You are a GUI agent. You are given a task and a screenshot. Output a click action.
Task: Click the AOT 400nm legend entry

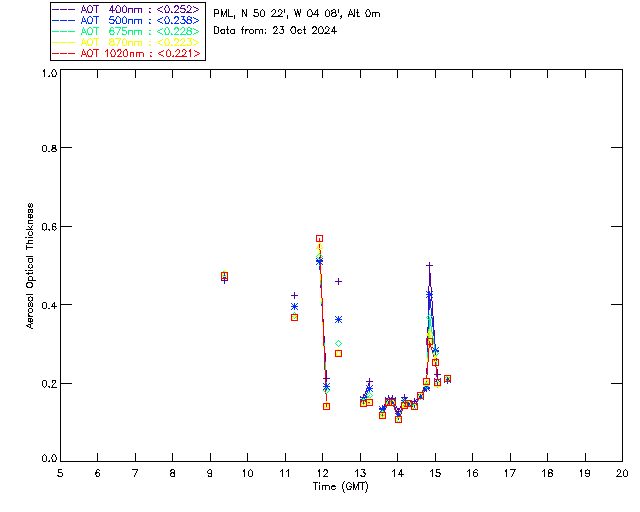coord(127,9)
